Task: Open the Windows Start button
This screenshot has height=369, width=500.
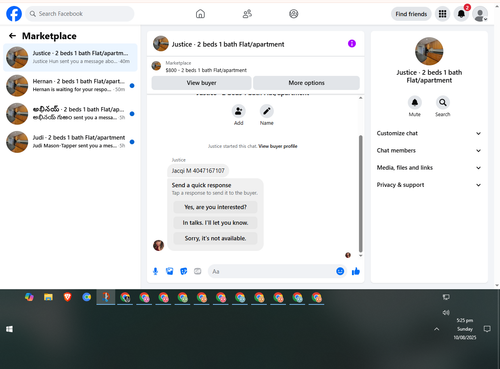Action: tap(9, 329)
